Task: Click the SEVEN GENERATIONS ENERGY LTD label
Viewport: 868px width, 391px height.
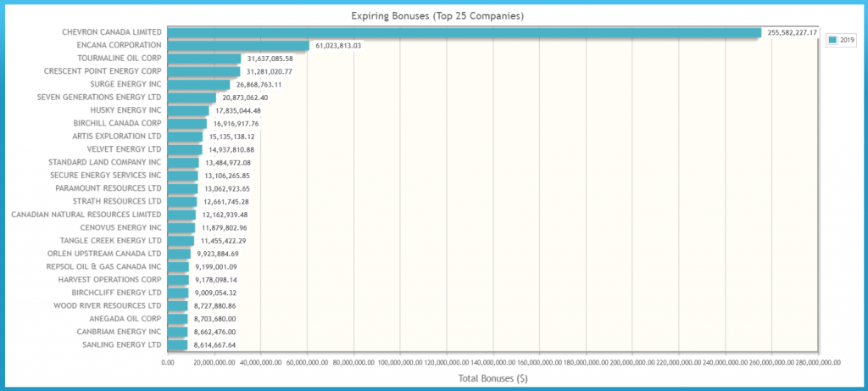Action: click(100, 98)
